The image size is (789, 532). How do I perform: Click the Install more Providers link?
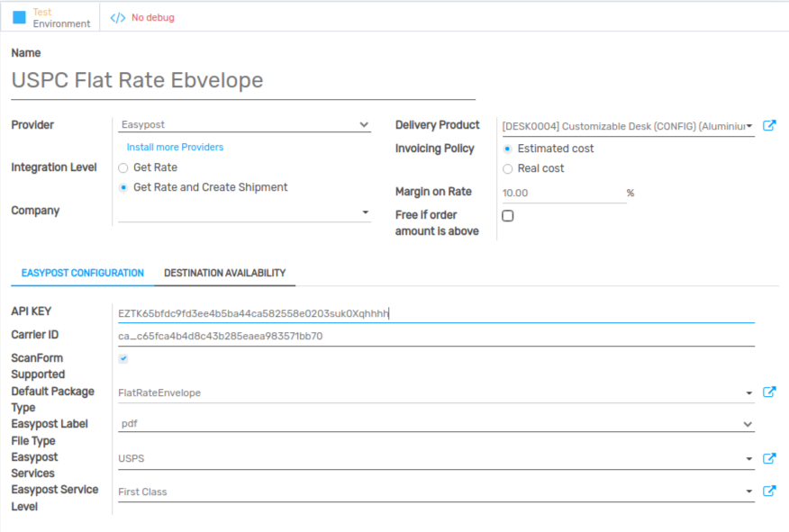pyautogui.click(x=175, y=147)
